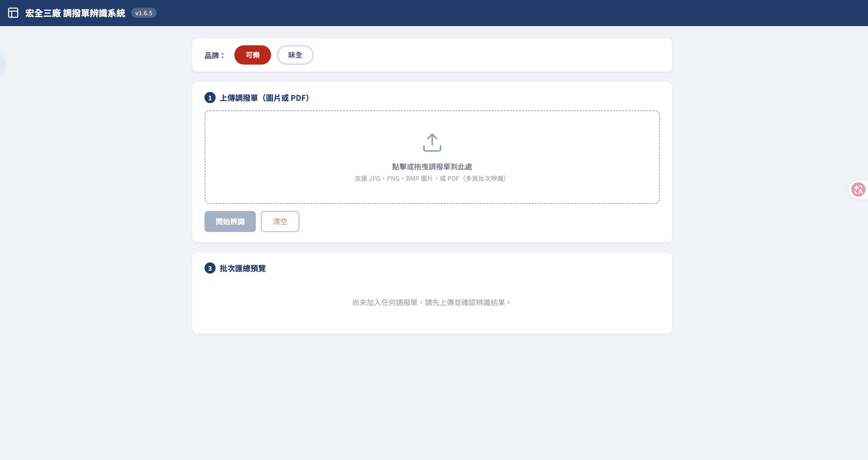Click the 宏全三廠 調撥單辨識系統 title

75,13
